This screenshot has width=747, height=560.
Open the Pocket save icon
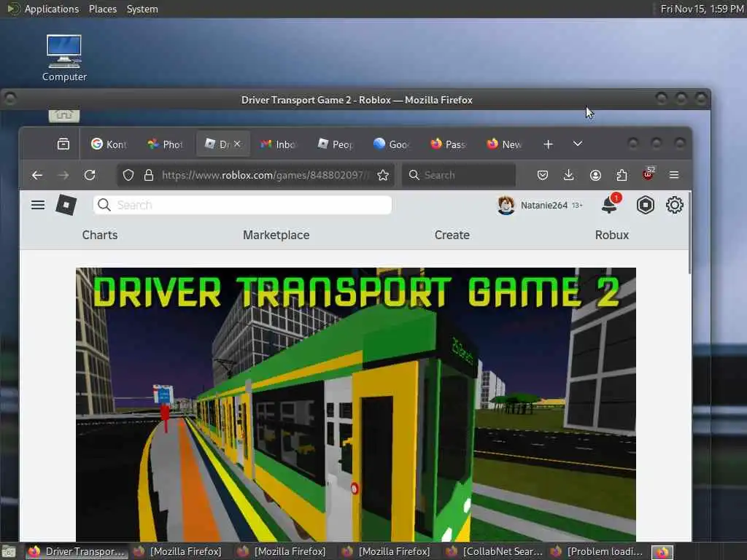(x=542, y=175)
